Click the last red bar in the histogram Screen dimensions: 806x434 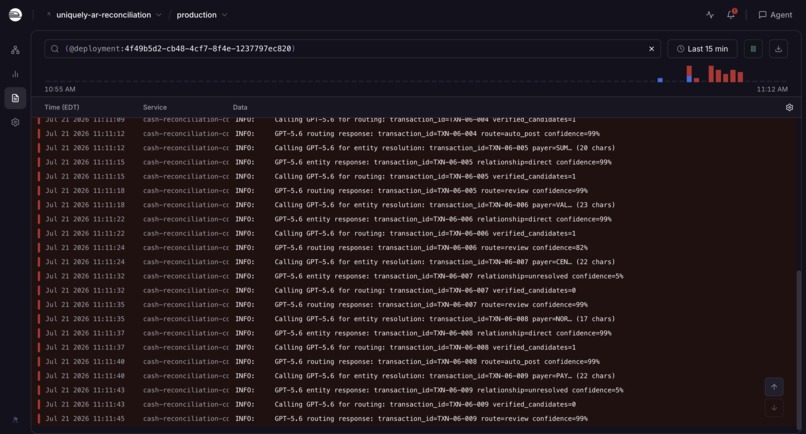click(740, 77)
